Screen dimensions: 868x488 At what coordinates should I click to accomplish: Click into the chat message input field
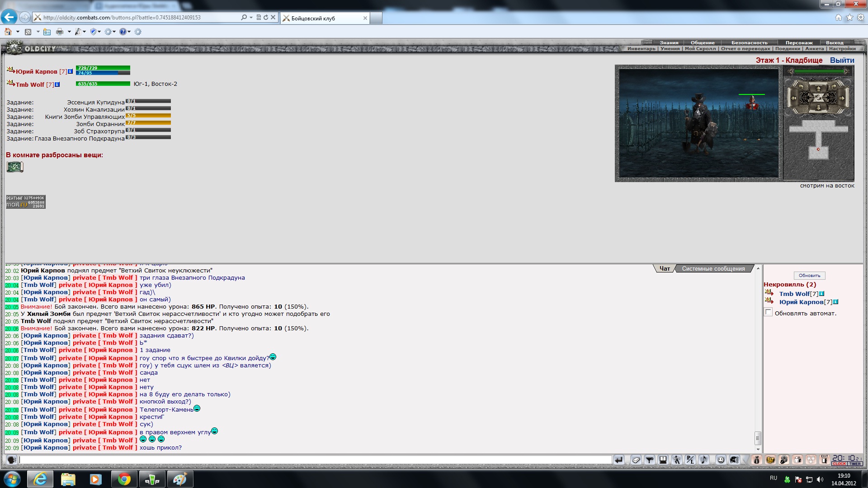315,460
